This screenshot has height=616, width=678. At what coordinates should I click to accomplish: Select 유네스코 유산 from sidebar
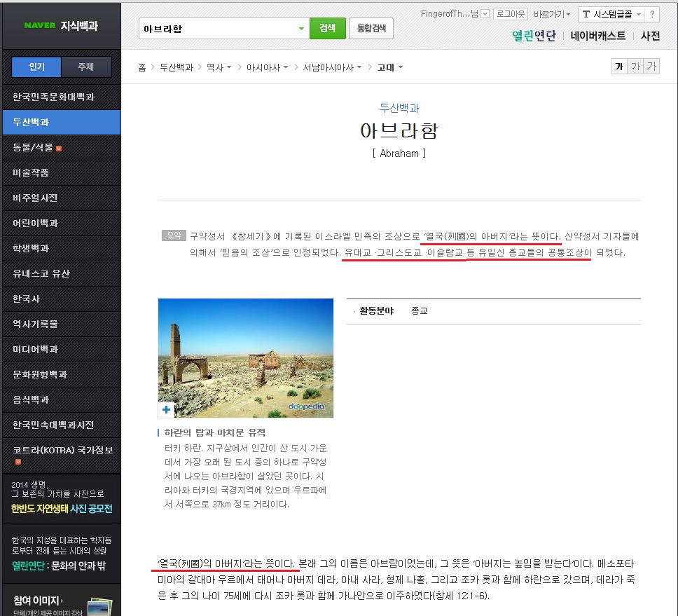coord(41,273)
